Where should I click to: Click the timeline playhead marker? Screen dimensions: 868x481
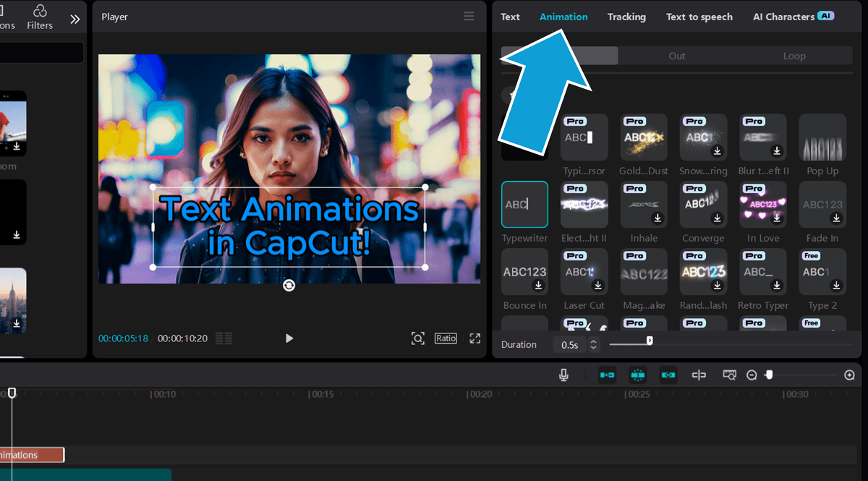[12, 393]
